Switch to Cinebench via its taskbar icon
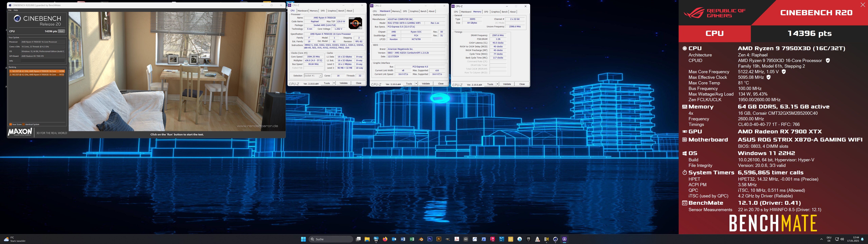Screen dimensions: 868x244 (x=555, y=239)
